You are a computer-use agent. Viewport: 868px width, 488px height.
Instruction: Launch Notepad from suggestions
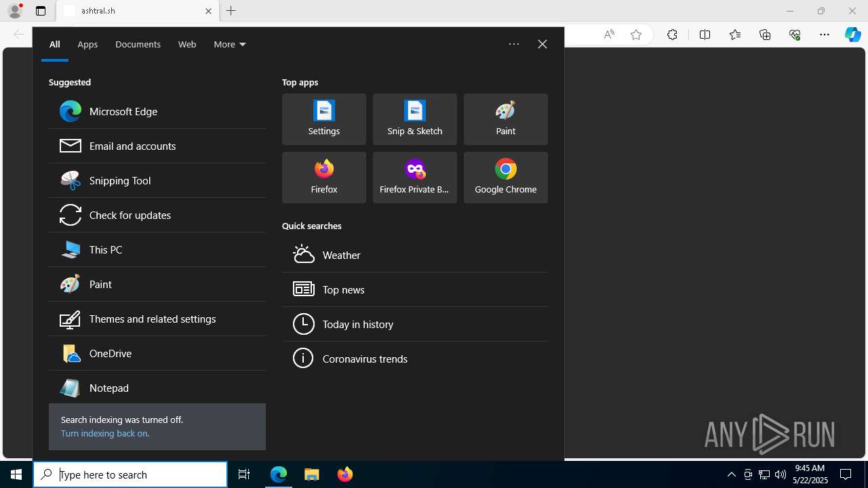[x=157, y=388]
